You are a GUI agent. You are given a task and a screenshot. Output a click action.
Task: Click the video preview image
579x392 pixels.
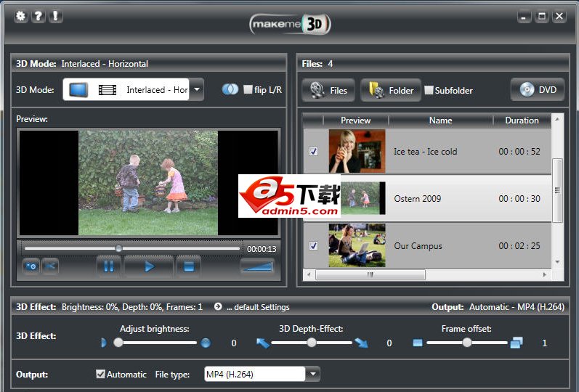tap(148, 183)
